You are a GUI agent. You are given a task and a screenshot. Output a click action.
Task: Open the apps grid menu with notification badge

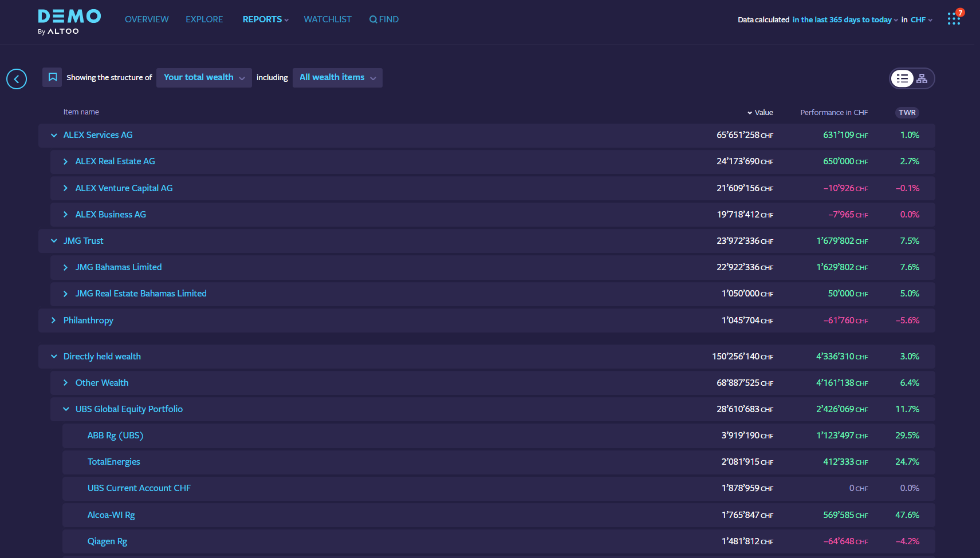tap(954, 19)
